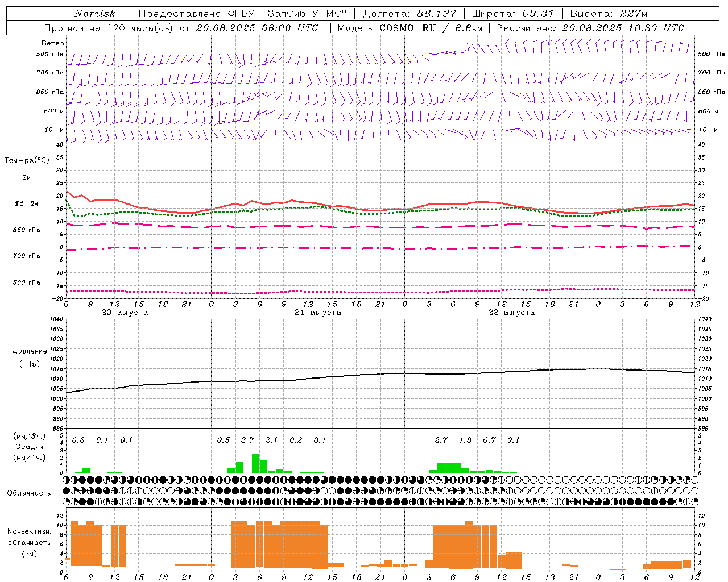The height and width of the screenshot is (582, 728).
Task: Click the Ветер wind panel label
Action: pyautogui.click(x=53, y=43)
